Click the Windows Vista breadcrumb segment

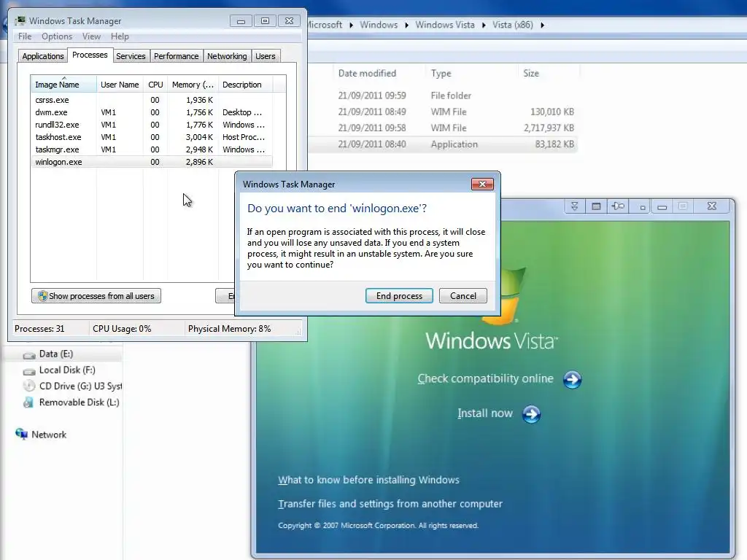(445, 25)
